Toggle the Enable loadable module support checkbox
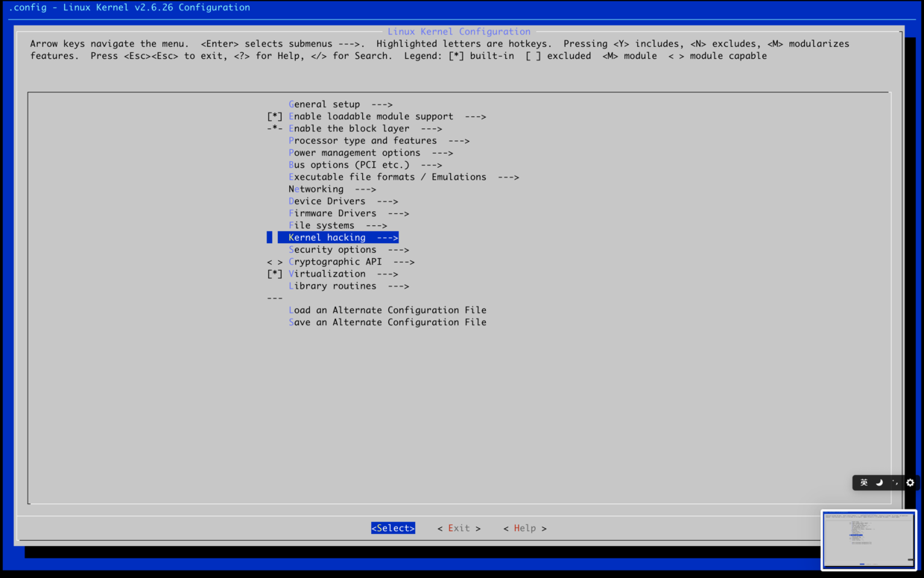This screenshot has height=578, width=924. (275, 116)
